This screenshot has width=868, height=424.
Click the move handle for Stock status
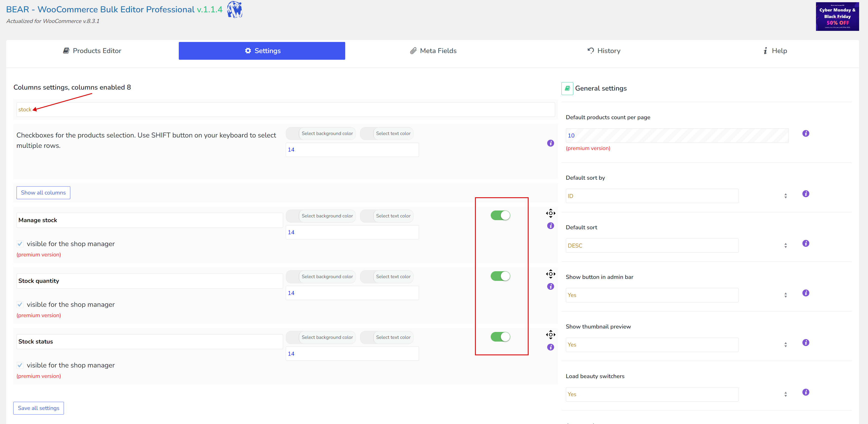pyautogui.click(x=551, y=335)
